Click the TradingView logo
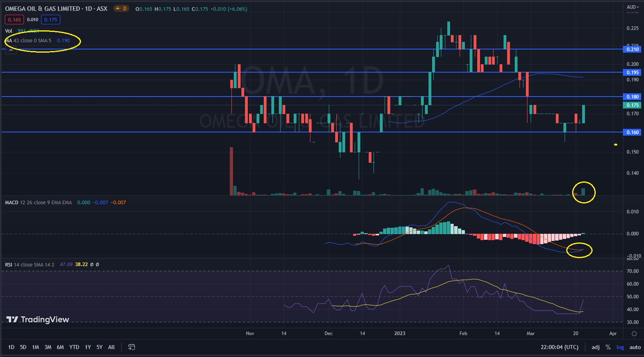The width and height of the screenshot is (644, 357). click(x=38, y=320)
